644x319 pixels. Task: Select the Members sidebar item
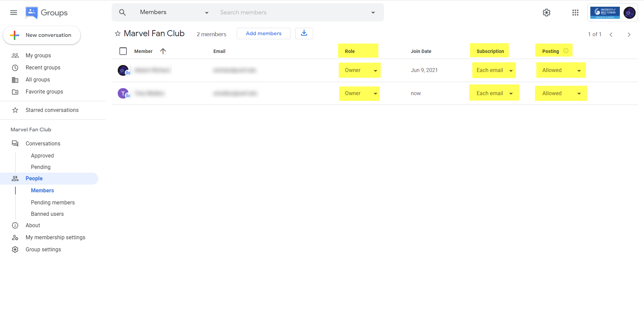(x=42, y=191)
